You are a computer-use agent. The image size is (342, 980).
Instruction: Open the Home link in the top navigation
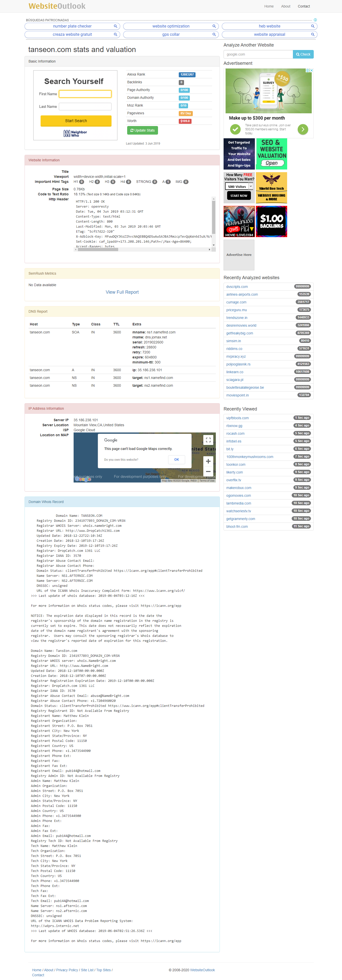[x=269, y=7]
